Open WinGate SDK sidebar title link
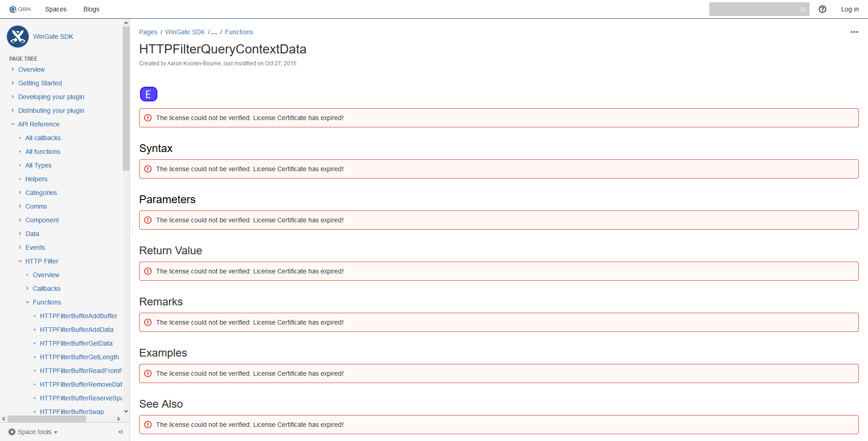This screenshot has width=868, height=441. [53, 37]
